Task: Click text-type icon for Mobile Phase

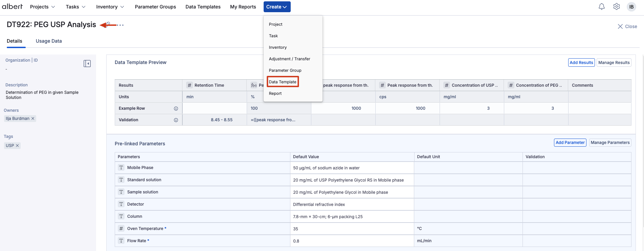Action: pyautogui.click(x=121, y=168)
